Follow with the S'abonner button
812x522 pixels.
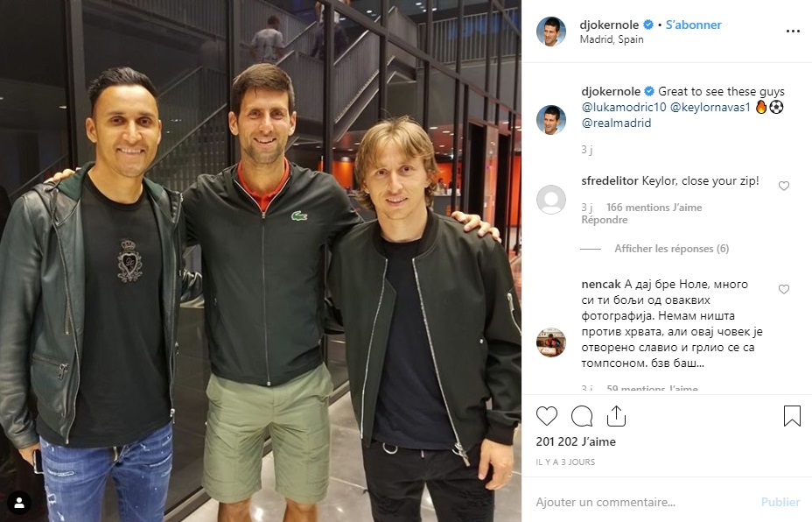point(693,25)
